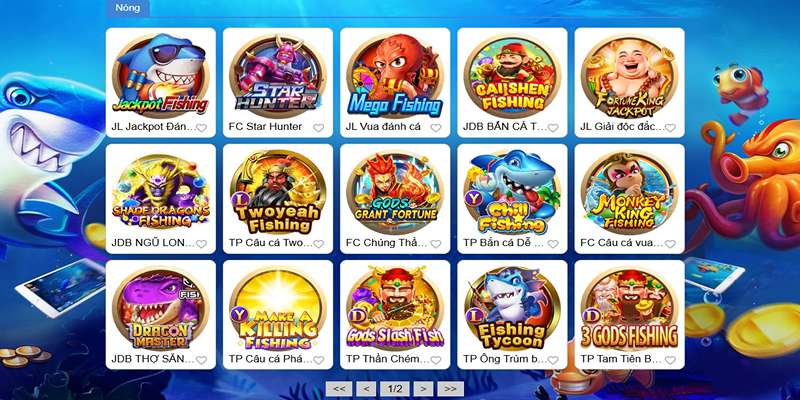Open Gods Grant Fortune thumbnail
Screen dimensions: 800x400
pos(395,191)
